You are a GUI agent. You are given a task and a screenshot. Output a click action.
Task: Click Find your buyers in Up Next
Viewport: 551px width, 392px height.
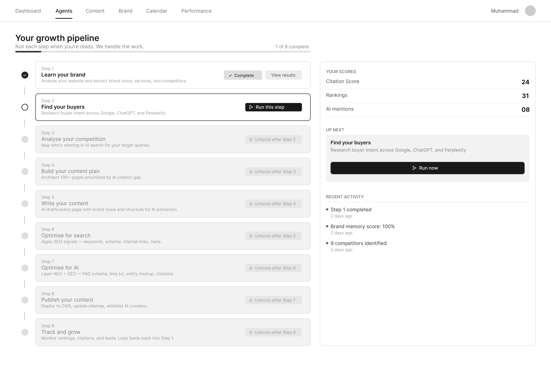[x=350, y=143]
